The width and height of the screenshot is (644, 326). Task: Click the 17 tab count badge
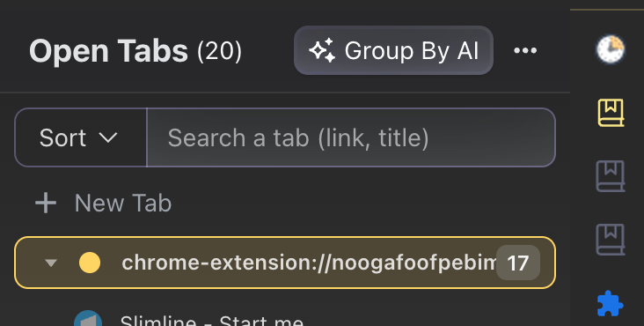pyautogui.click(x=518, y=263)
